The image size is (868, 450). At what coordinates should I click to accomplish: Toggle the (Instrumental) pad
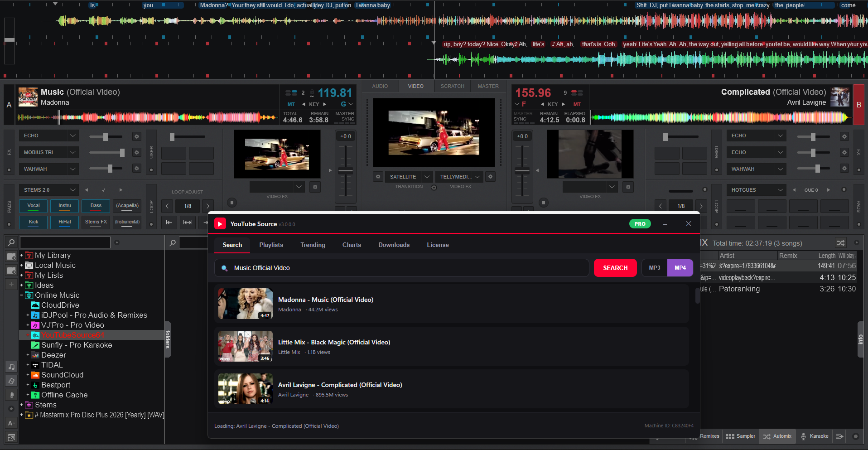127,222
